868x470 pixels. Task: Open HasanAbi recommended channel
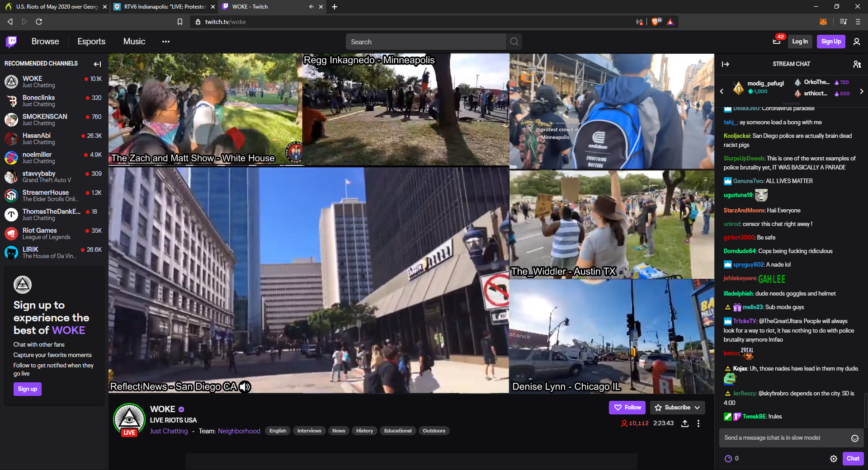coord(53,139)
